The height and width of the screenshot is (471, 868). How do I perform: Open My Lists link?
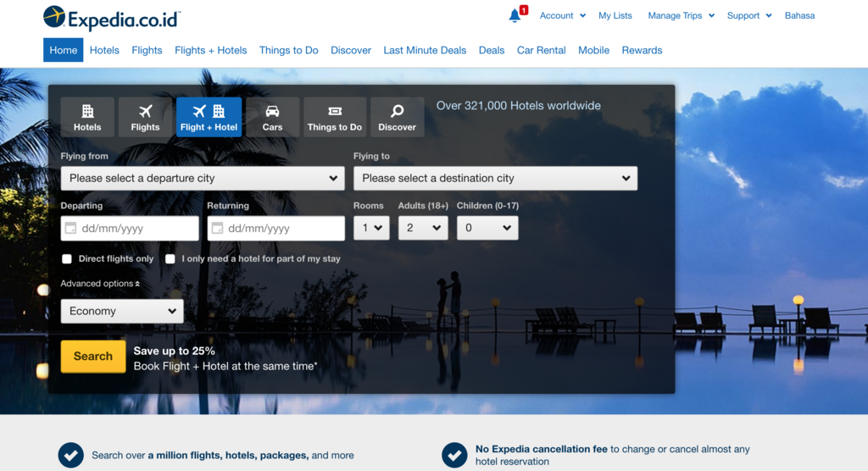click(x=615, y=15)
